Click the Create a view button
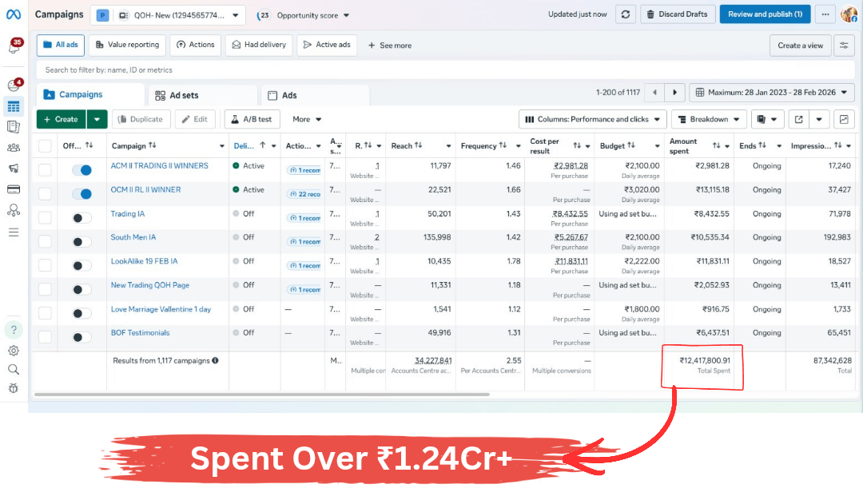 800,46
